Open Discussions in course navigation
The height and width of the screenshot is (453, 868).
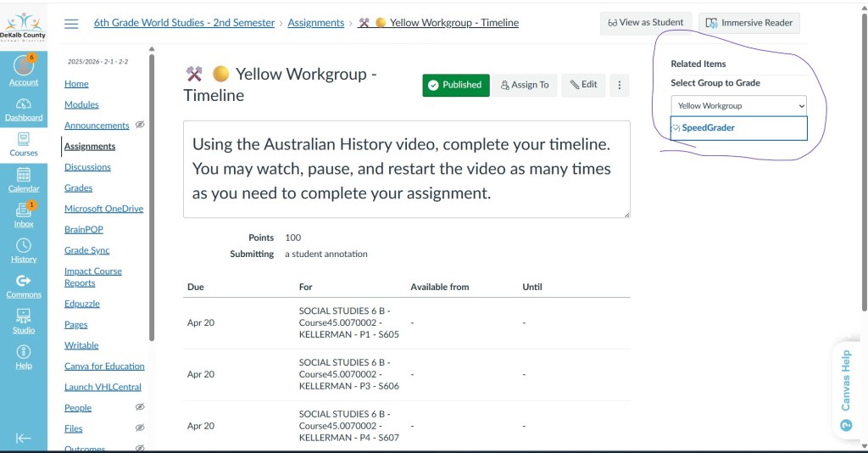(x=87, y=167)
